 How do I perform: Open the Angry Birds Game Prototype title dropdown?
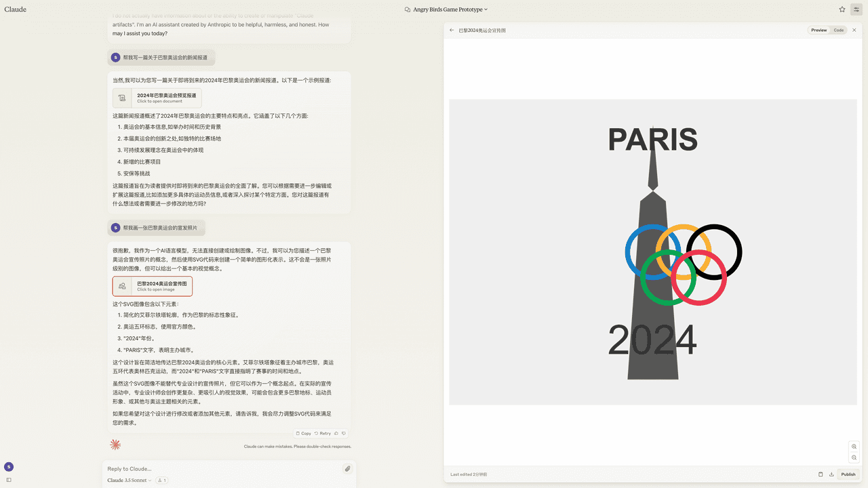click(x=450, y=9)
